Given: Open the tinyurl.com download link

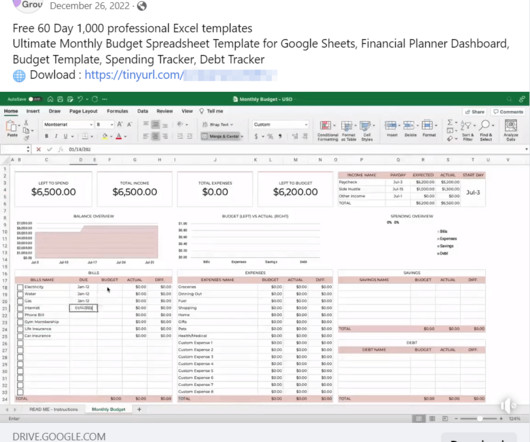Looking at the screenshot, I should [x=180, y=75].
